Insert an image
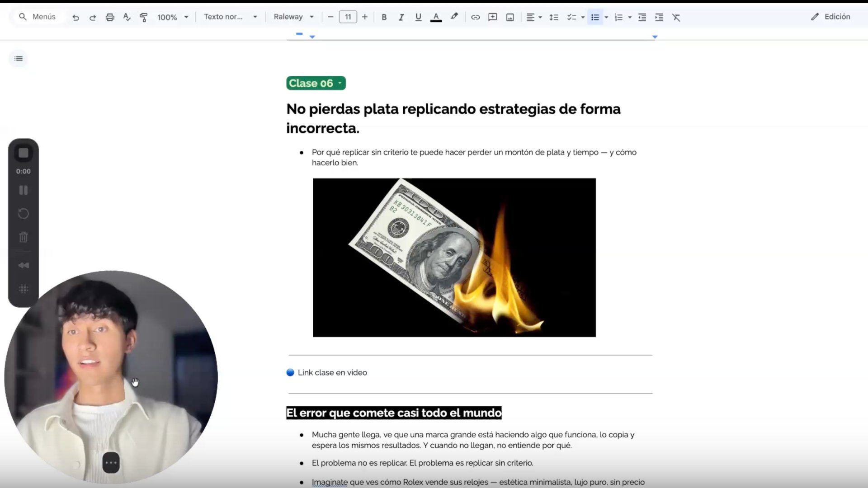The image size is (868, 488). point(510,17)
